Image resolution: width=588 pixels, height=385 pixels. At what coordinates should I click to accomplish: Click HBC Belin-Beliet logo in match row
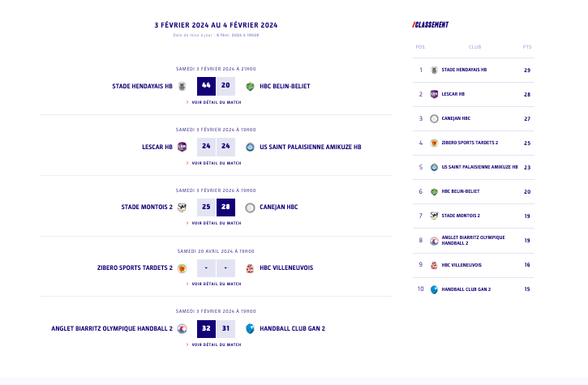250,86
